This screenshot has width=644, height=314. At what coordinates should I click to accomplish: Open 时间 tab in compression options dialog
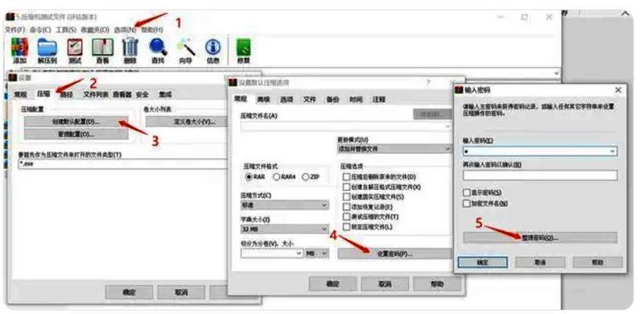[x=356, y=100]
